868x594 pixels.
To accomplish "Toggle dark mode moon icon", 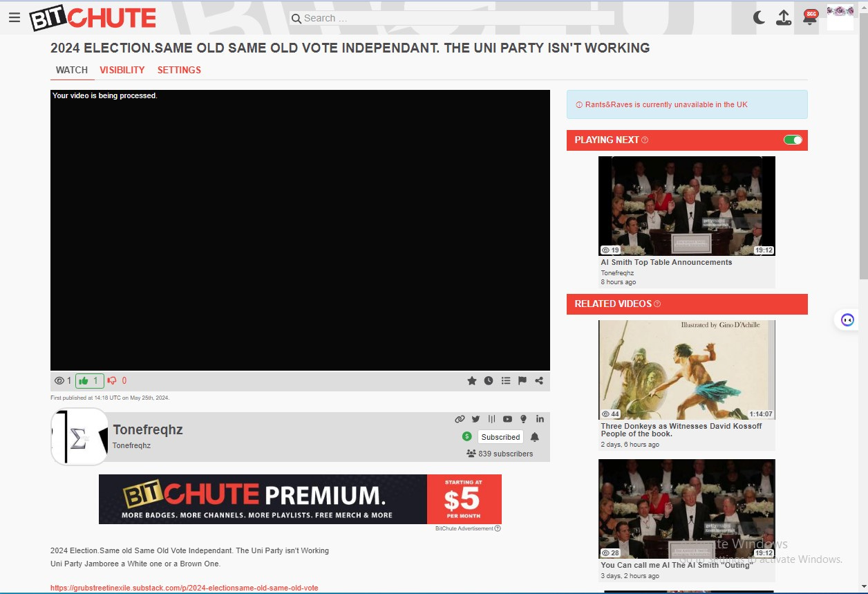I will tap(759, 18).
